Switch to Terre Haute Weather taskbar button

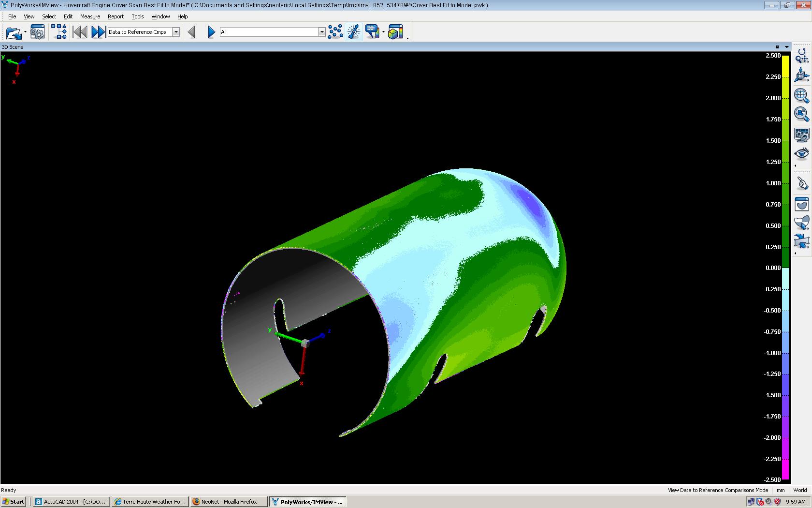click(x=150, y=502)
